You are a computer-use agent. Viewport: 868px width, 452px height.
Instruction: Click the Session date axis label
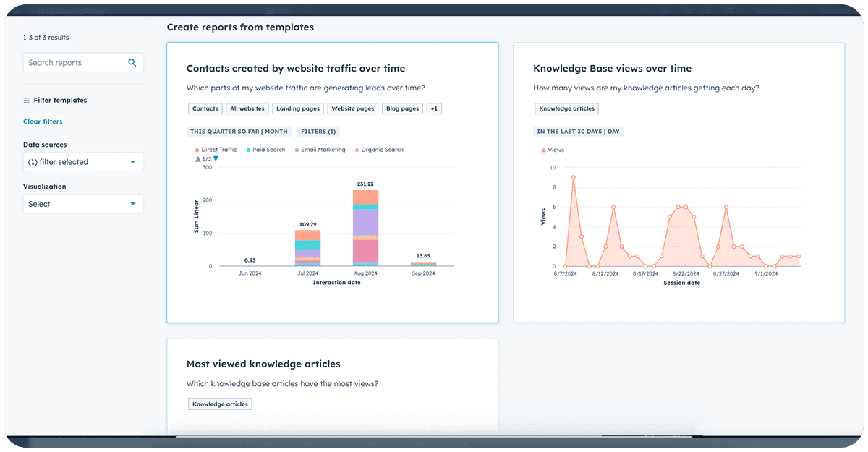click(681, 283)
